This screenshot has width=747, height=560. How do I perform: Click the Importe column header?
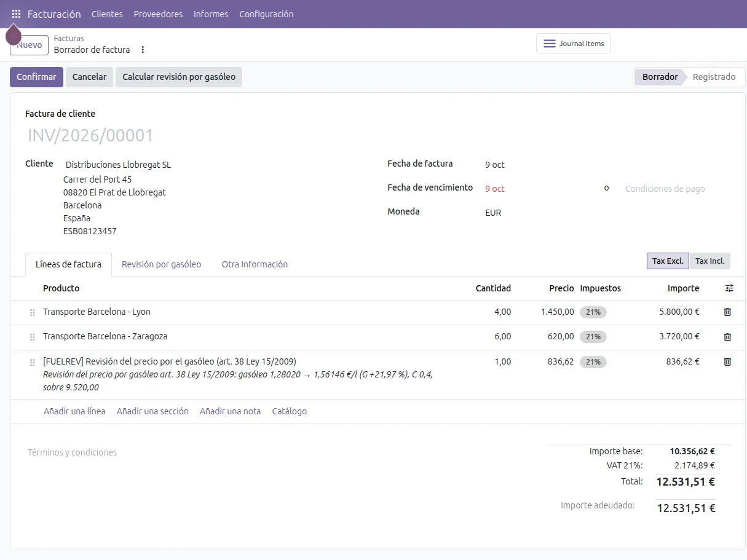tap(683, 288)
